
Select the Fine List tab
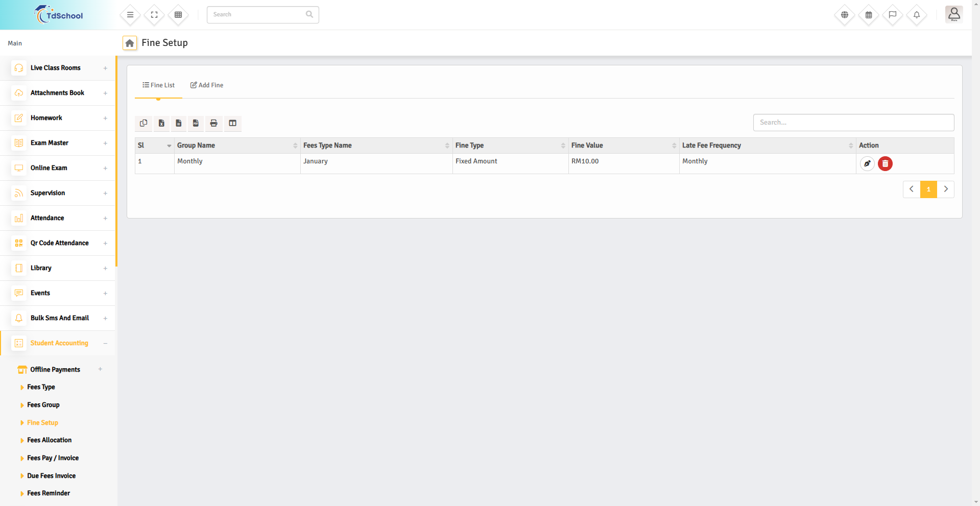(x=159, y=85)
